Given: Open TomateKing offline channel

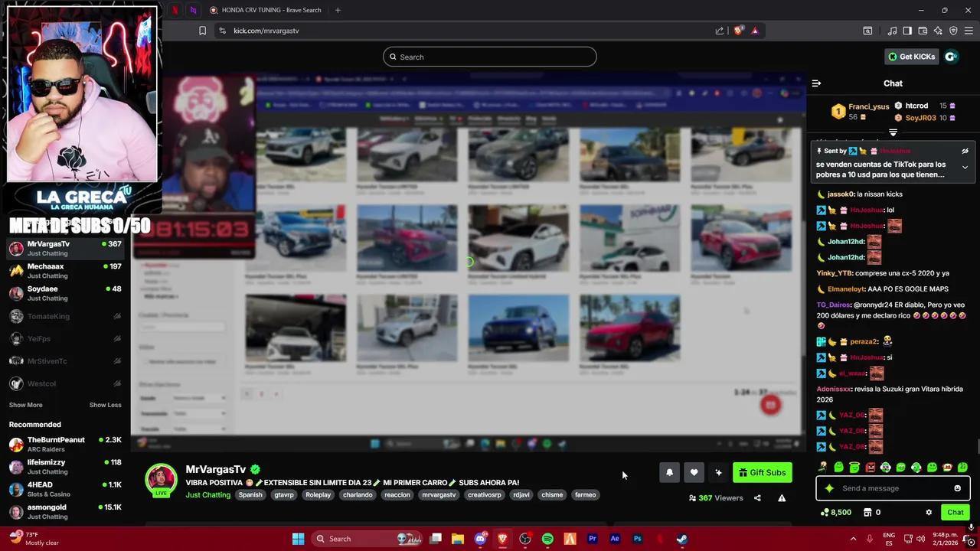Looking at the screenshot, I should tap(65, 316).
